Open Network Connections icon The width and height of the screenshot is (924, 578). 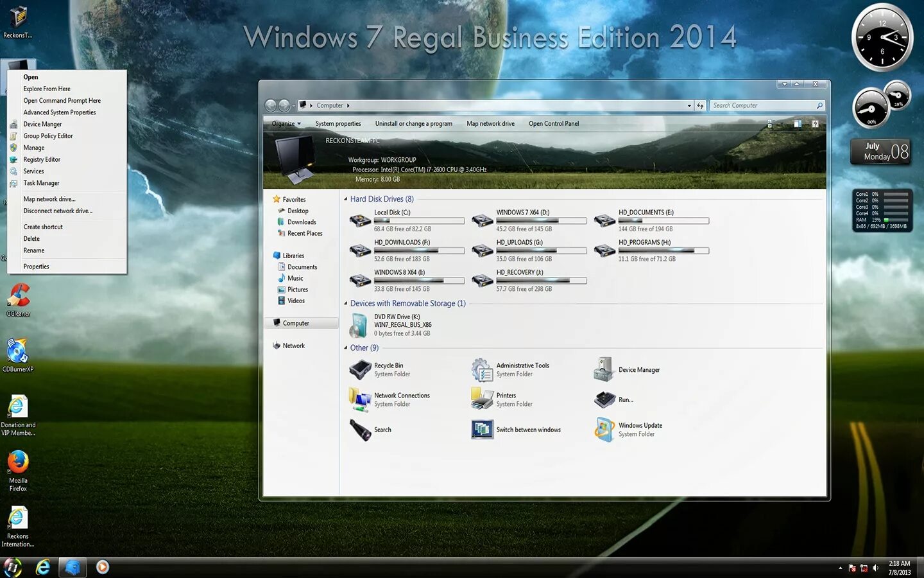click(360, 399)
